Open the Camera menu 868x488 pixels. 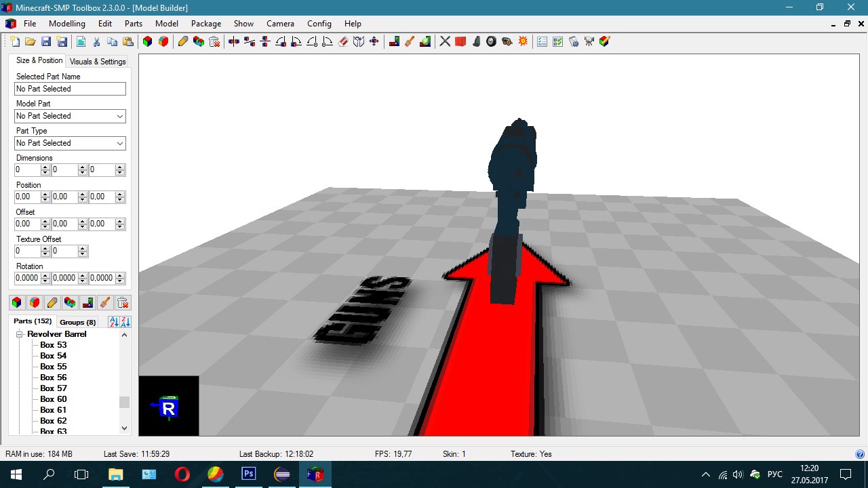point(280,24)
